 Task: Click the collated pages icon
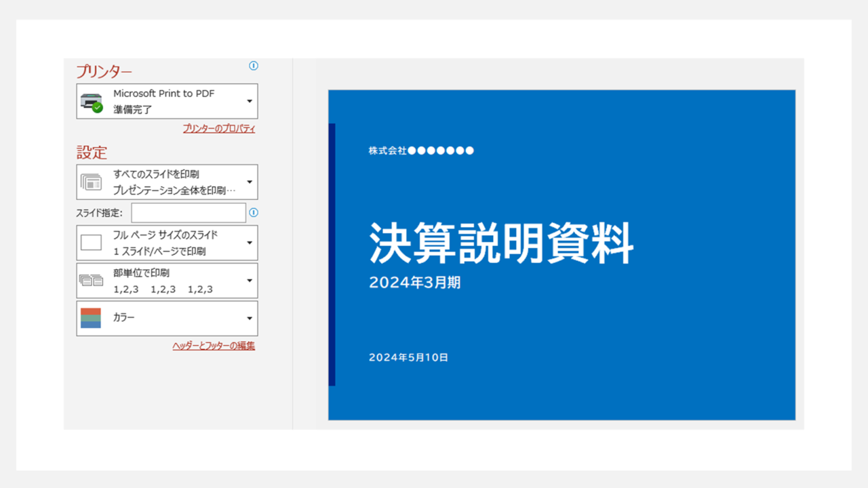(92, 280)
